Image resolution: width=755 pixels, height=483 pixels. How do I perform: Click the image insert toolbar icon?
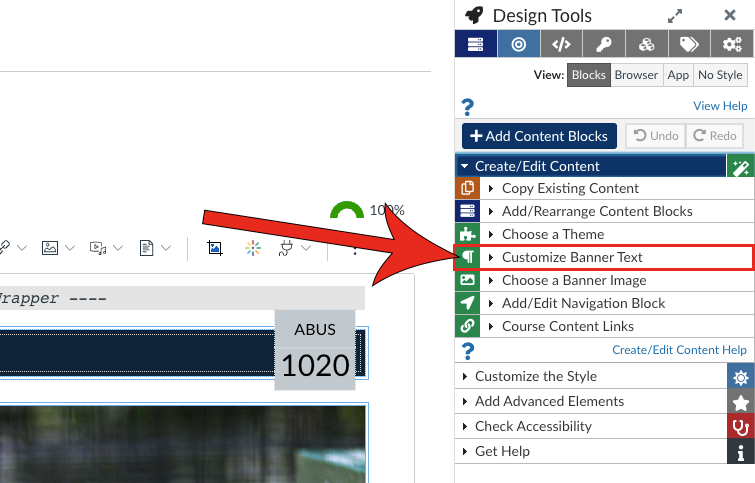50,248
